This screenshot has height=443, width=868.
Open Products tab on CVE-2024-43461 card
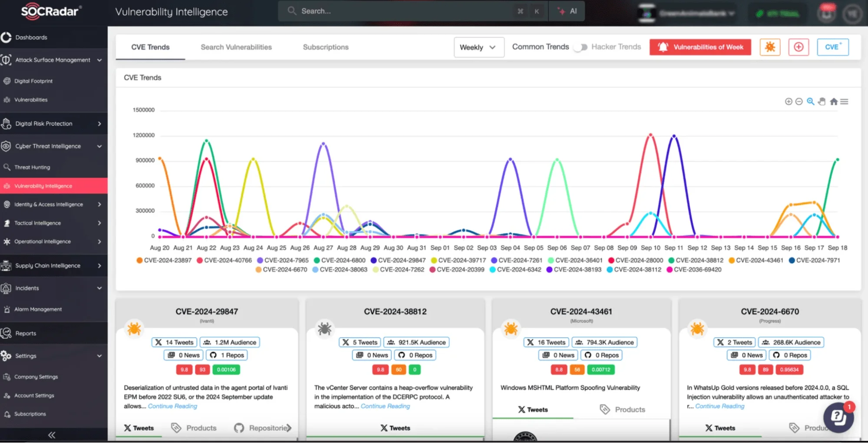[622, 410]
